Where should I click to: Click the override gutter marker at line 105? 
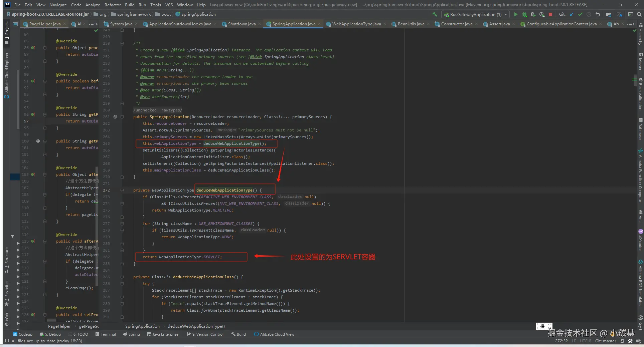coord(33,175)
